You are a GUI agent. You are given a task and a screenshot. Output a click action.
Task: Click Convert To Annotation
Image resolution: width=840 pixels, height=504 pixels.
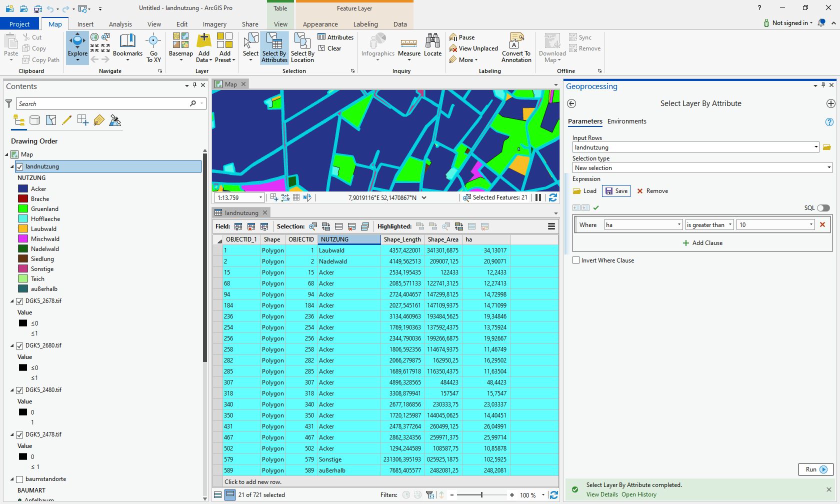[516, 48]
